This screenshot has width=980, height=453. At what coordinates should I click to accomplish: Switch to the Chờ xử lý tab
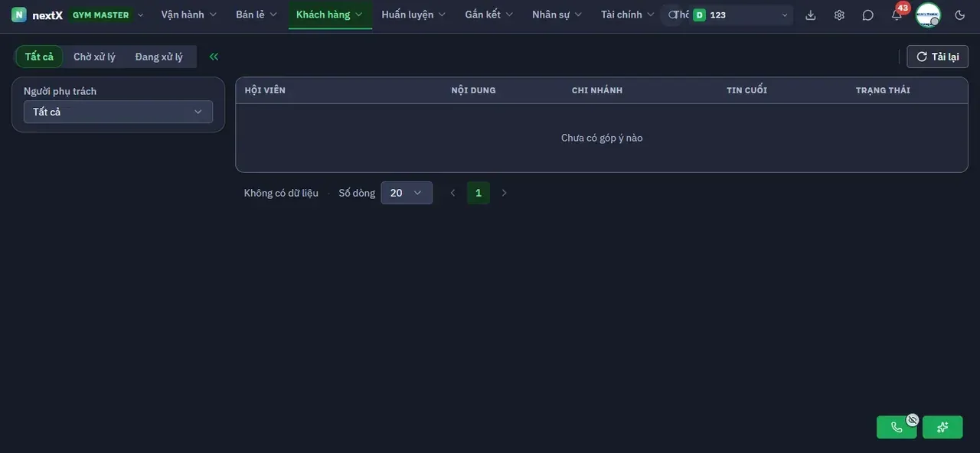(94, 57)
